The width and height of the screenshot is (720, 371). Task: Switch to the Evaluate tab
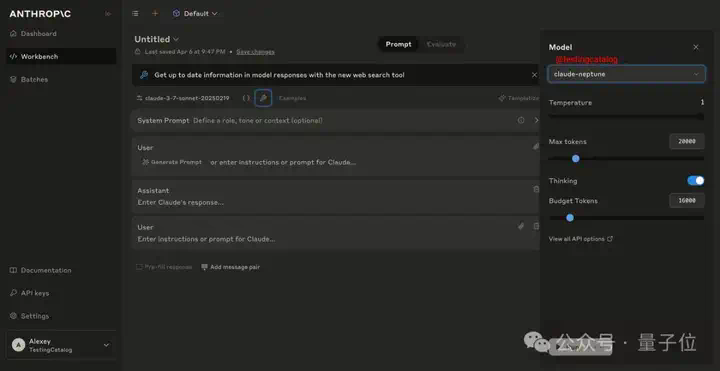pyautogui.click(x=441, y=45)
